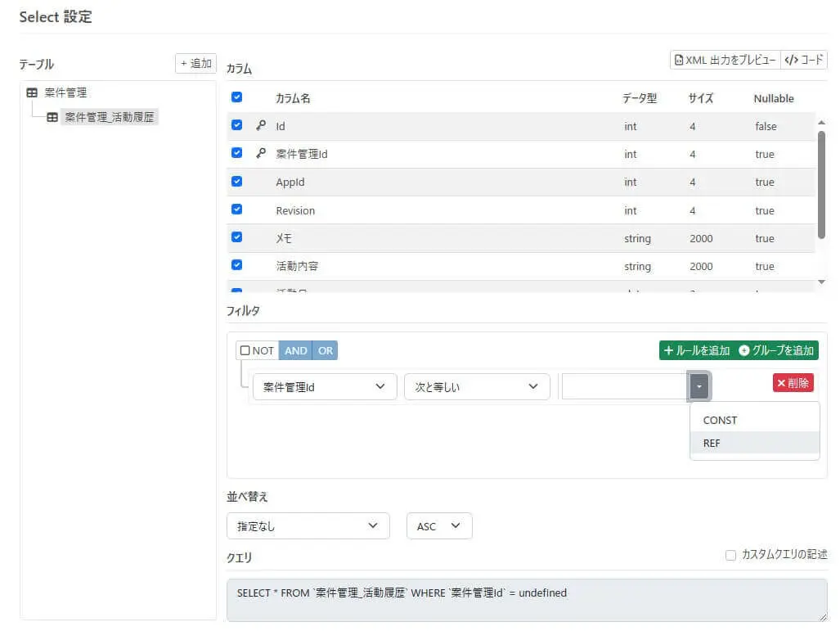840x631 pixels.
Task: Click the 案件管理_活動履歴 table icon
Action: (52, 117)
